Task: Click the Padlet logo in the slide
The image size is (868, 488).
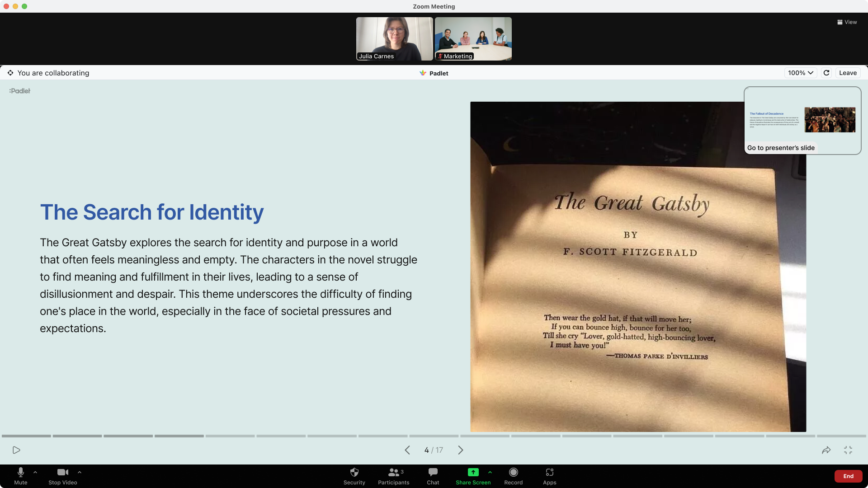Action: [20, 91]
